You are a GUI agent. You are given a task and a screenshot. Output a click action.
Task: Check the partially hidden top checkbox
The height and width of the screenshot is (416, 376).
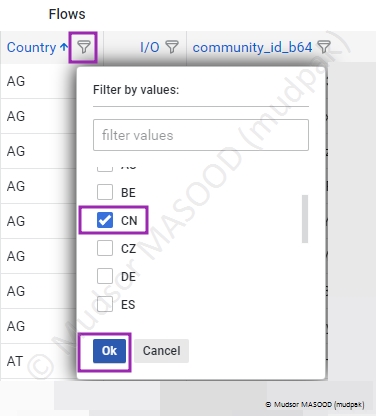point(105,168)
